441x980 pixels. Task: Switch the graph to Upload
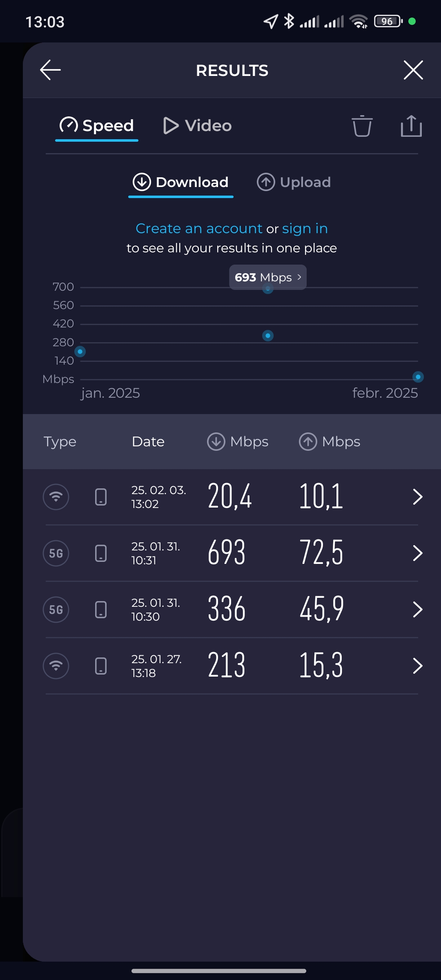(294, 182)
